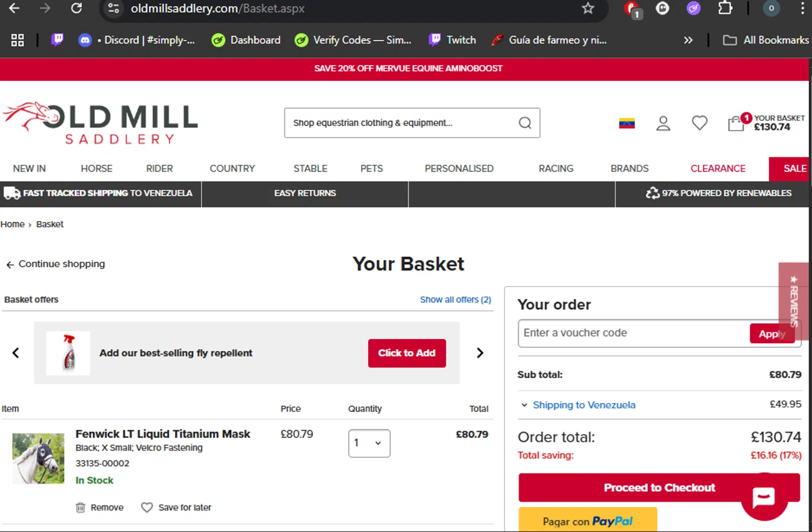The image size is (812, 532).
Task: Open the CLEARANCE menu
Action: pos(718,168)
